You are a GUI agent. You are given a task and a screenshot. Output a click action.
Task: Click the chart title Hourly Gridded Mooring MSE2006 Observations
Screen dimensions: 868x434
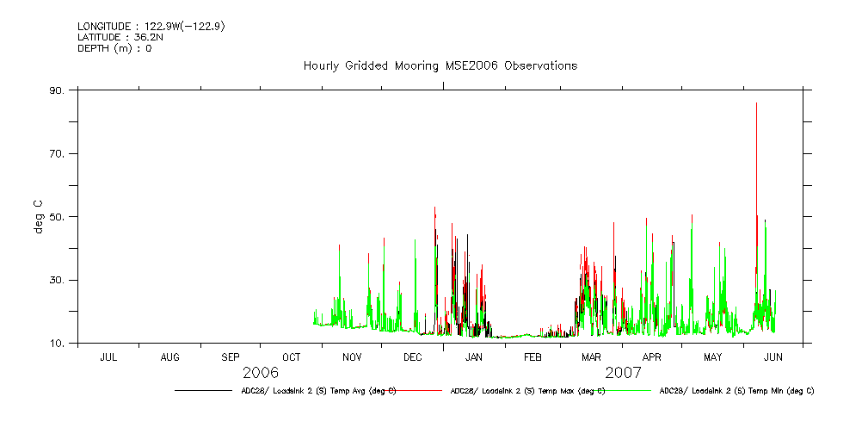[440, 66]
